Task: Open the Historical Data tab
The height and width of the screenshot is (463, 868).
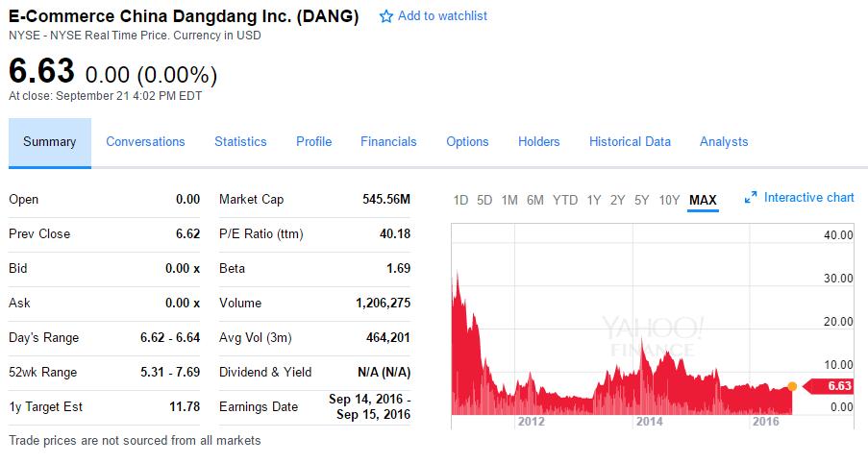Action: [x=630, y=141]
